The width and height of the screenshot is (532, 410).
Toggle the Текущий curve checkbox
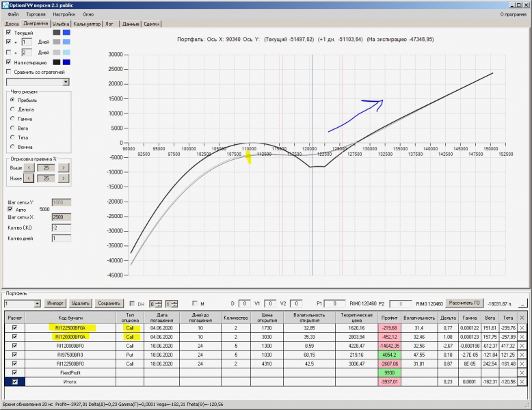(x=8, y=32)
